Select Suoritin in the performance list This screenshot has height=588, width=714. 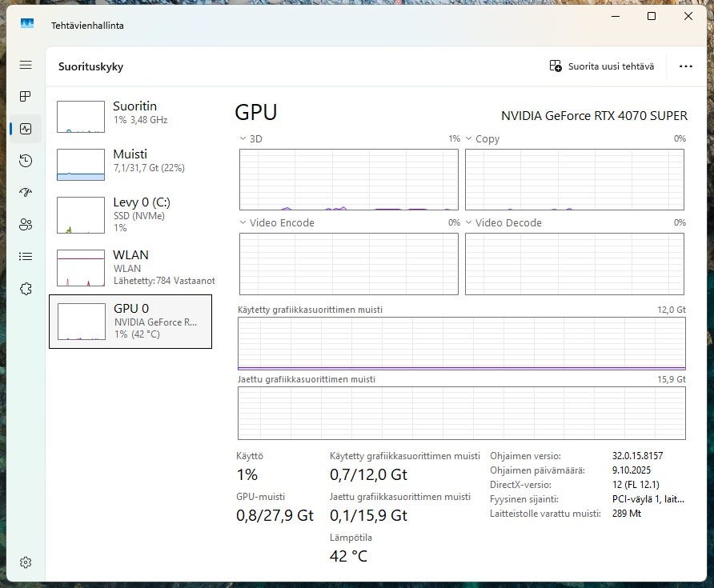130,117
